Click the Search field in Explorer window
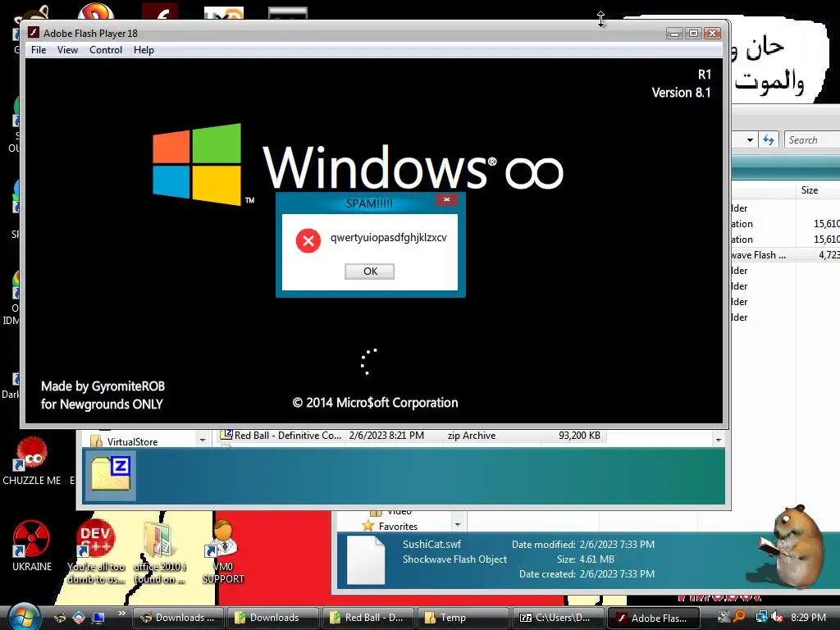Screen dimensions: 840x630 (x=811, y=139)
